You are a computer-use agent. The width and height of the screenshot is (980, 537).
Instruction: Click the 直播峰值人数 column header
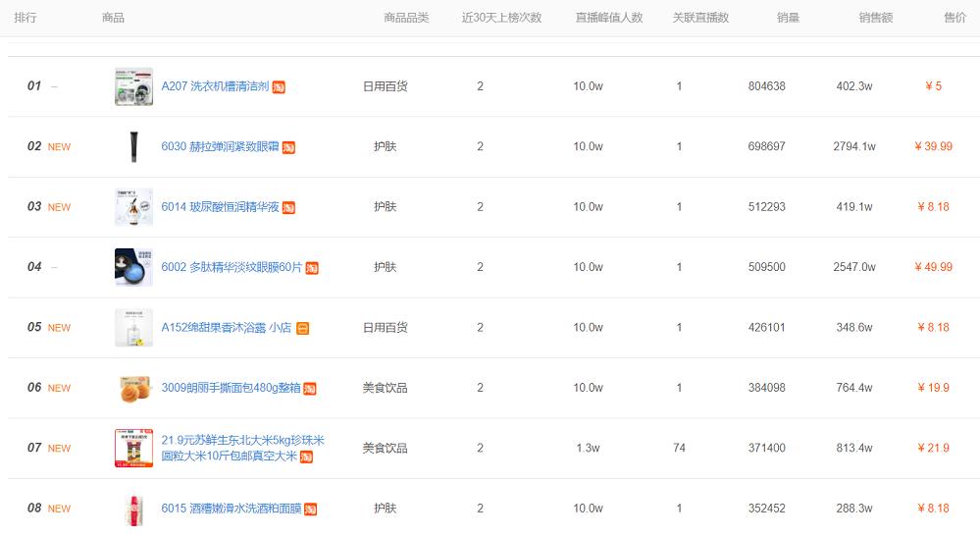[x=609, y=18]
